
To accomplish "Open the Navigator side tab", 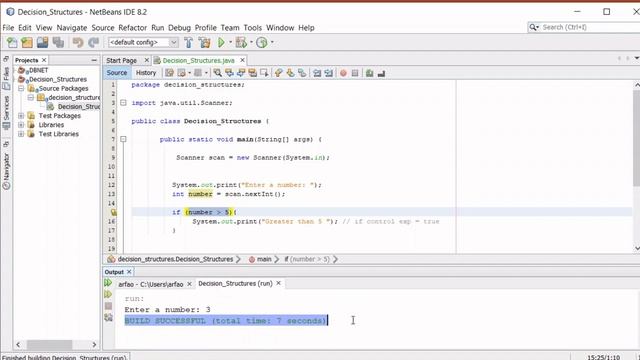I will coord(6,171).
